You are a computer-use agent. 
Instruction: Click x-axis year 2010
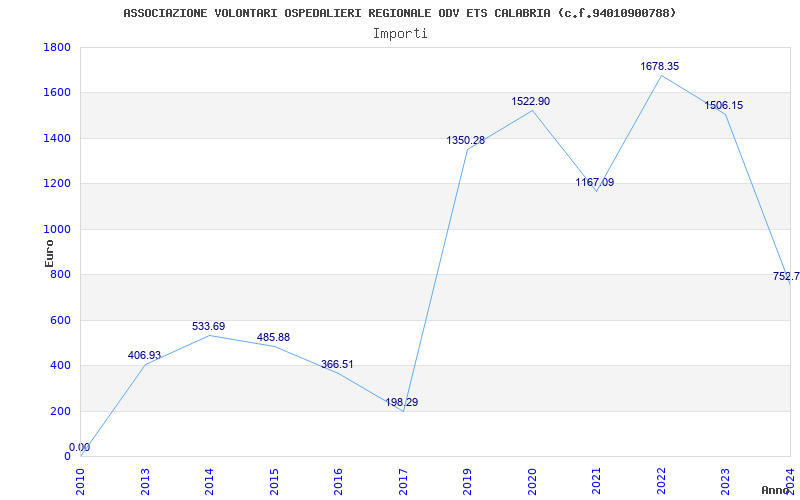[x=81, y=481]
